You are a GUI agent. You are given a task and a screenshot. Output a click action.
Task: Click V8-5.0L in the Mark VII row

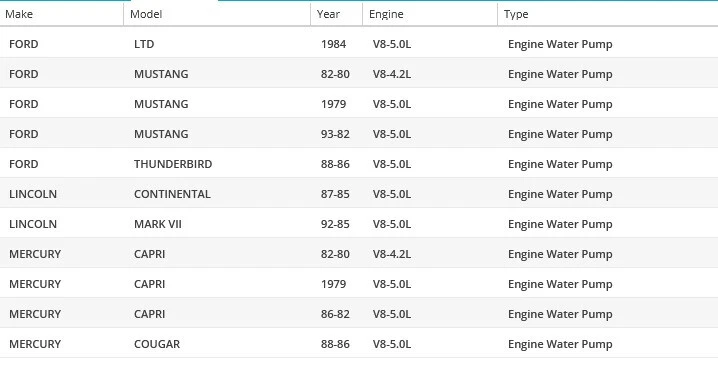pos(392,224)
